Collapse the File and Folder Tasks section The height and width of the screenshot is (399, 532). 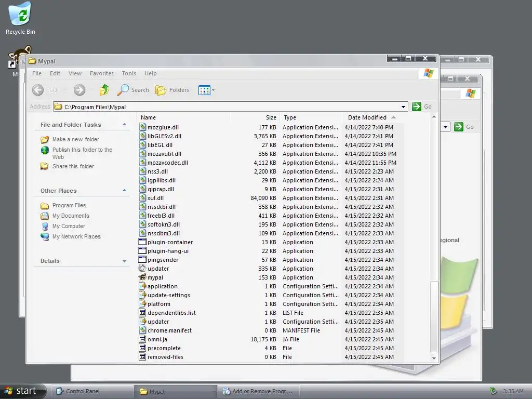[125, 125]
